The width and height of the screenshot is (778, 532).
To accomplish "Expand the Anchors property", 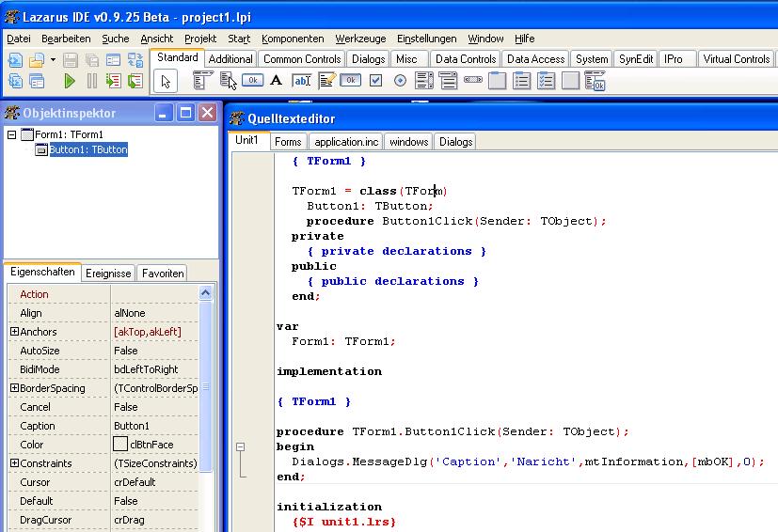I will click(x=14, y=332).
